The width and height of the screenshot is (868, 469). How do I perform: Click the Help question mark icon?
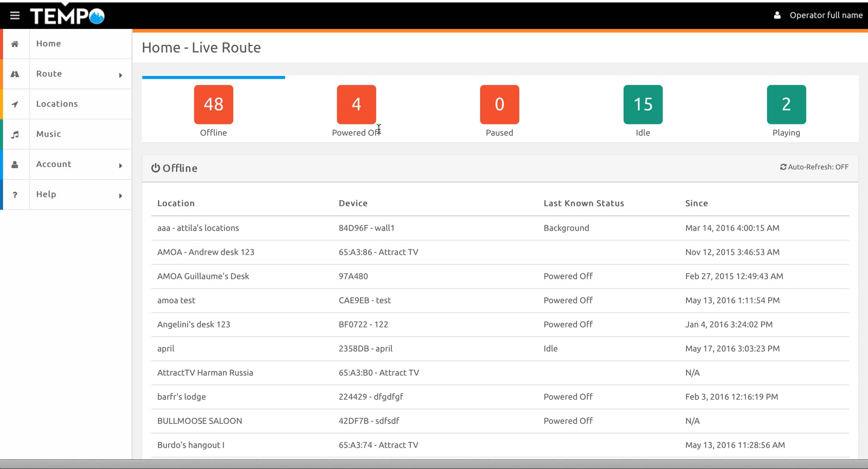click(15, 195)
